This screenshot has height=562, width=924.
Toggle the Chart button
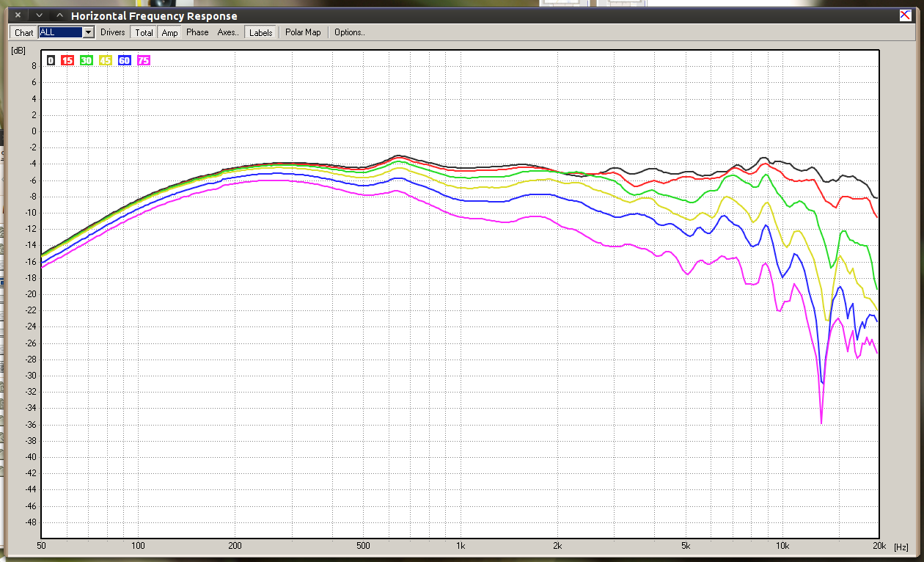click(24, 32)
